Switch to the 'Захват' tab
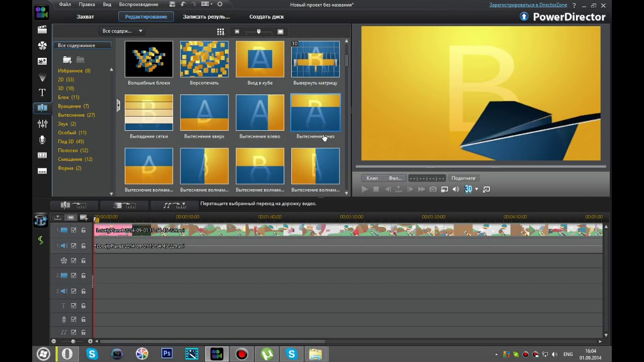This screenshot has height=362, width=644. (85, 17)
